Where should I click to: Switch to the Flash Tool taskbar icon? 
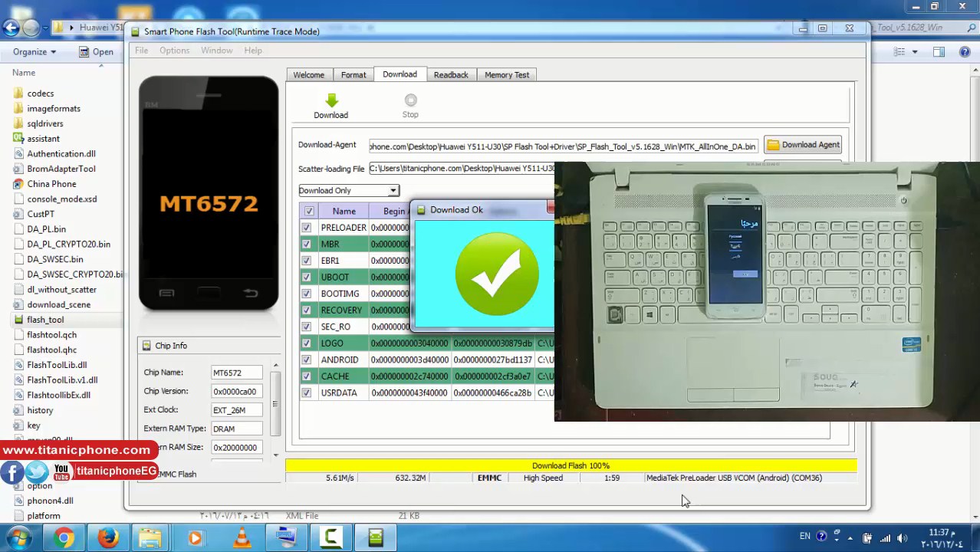376,537
